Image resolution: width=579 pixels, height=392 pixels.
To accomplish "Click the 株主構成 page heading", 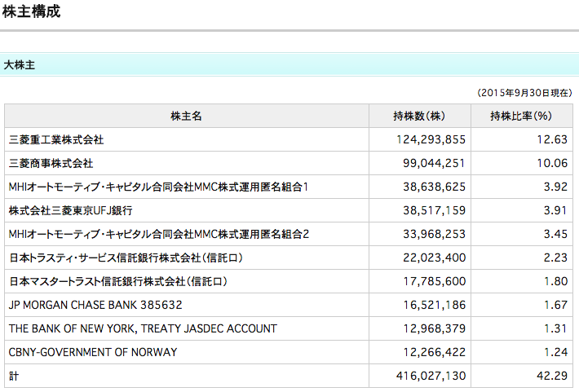I will (31, 11).
